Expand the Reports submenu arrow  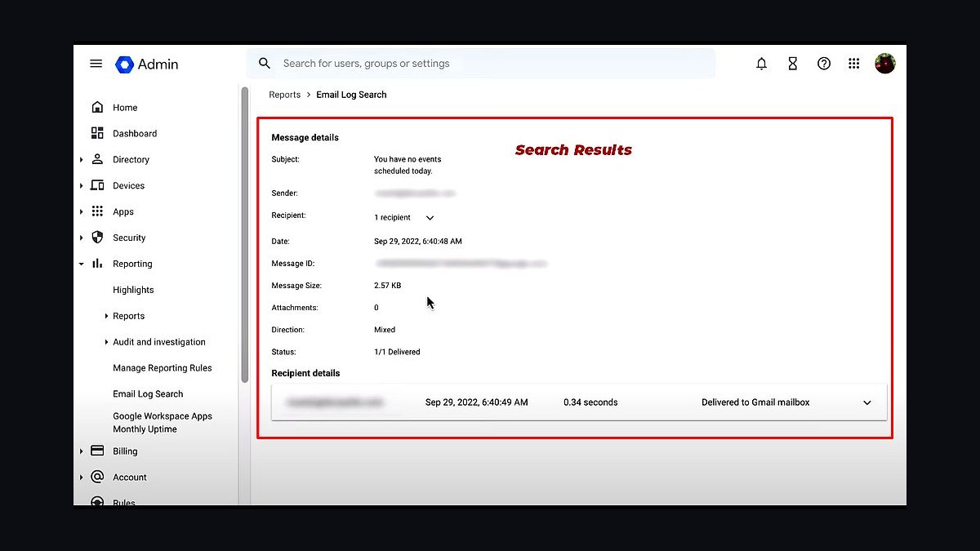tap(106, 316)
